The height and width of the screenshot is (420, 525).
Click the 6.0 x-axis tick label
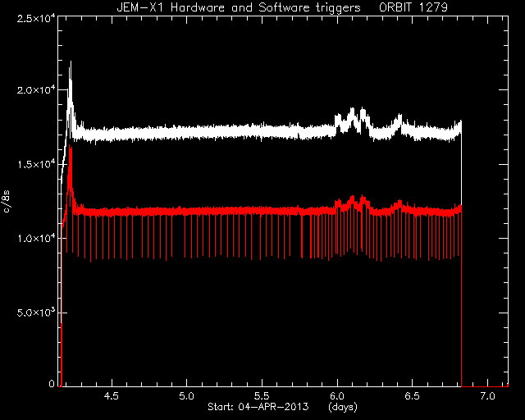(x=337, y=396)
